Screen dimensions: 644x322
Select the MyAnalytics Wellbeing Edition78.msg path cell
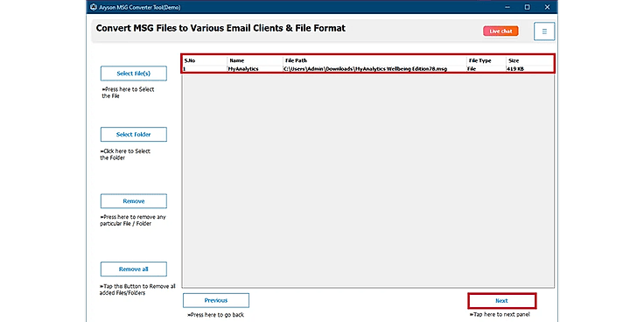[x=374, y=69]
